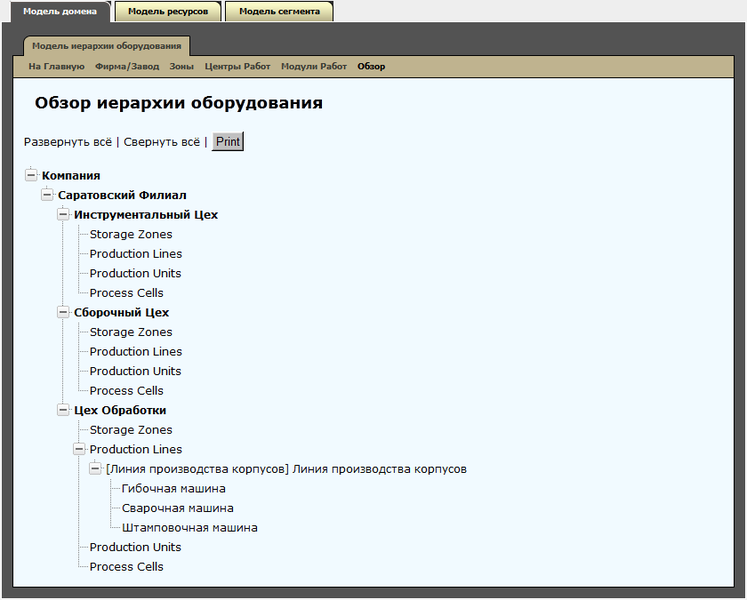Select Production Units under Сборочный Цех
This screenshot has height=600, width=747.
click(135, 371)
